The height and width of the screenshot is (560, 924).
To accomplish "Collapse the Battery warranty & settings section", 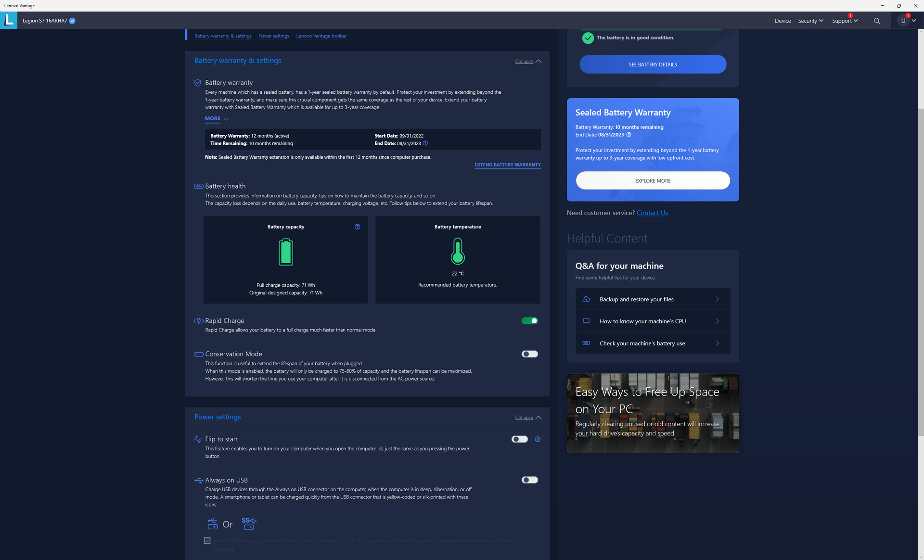I will pyautogui.click(x=528, y=62).
